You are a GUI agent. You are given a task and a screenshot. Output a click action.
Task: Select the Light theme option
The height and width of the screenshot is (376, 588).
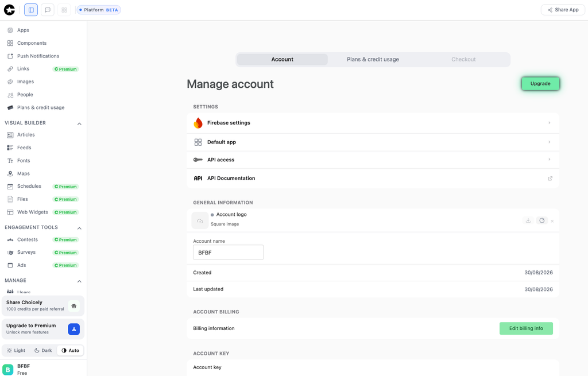16,351
